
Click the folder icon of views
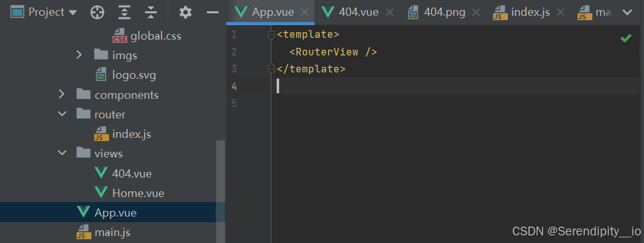(83, 153)
